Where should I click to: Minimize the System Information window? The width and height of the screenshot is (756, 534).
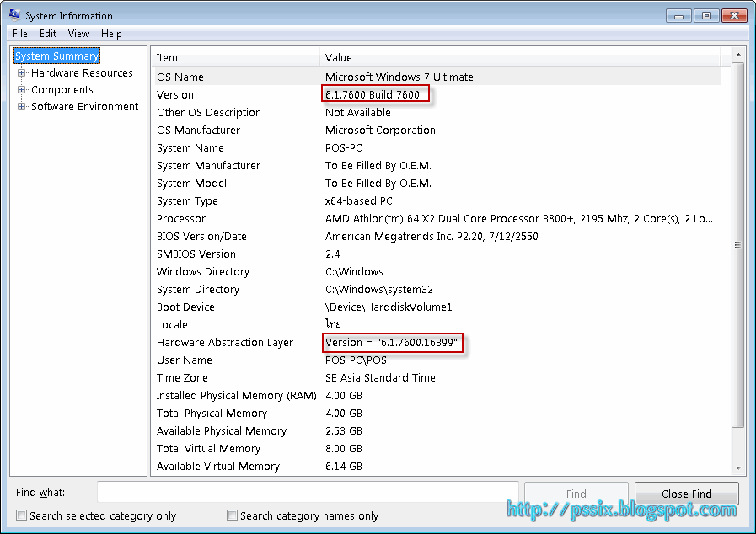(x=678, y=16)
